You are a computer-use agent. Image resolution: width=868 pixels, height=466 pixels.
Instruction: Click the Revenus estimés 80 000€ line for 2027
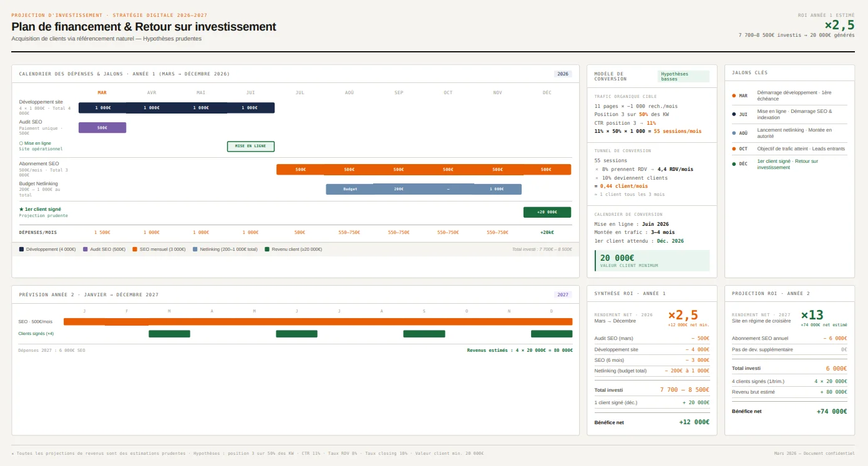(x=520, y=351)
